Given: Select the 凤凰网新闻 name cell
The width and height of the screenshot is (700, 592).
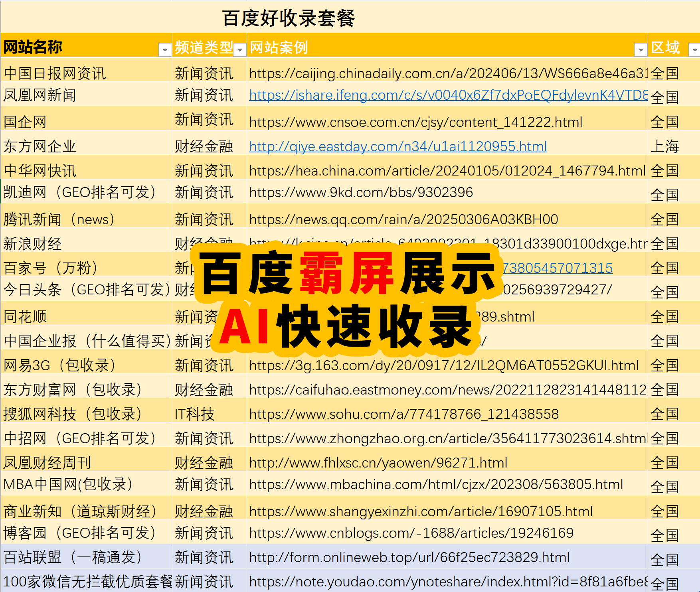Looking at the screenshot, I should 40,95.
